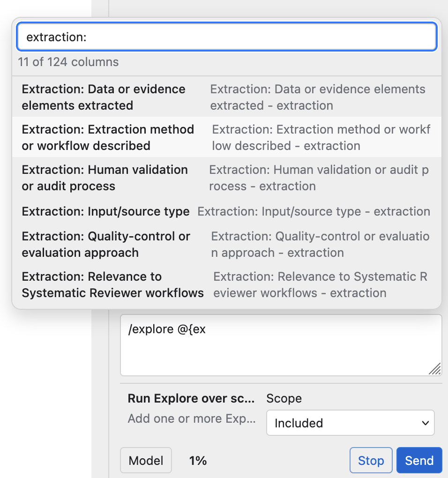The width and height of the screenshot is (448, 478).
Task: Choose 'Extraction: Quality-control or evaluation approach' option
Action: coord(227,244)
